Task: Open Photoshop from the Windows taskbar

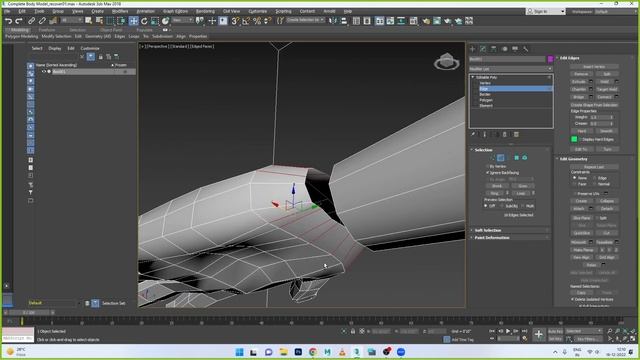Action: [298, 352]
